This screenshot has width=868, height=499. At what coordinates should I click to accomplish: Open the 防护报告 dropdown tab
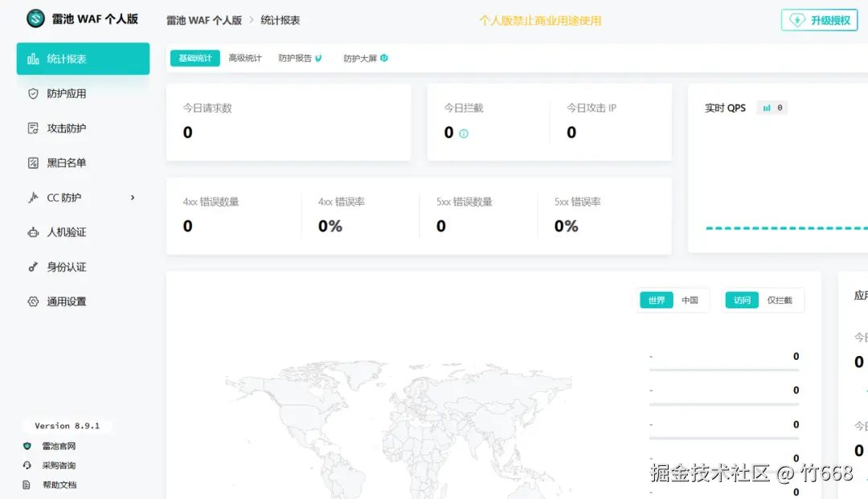coord(297,58)
